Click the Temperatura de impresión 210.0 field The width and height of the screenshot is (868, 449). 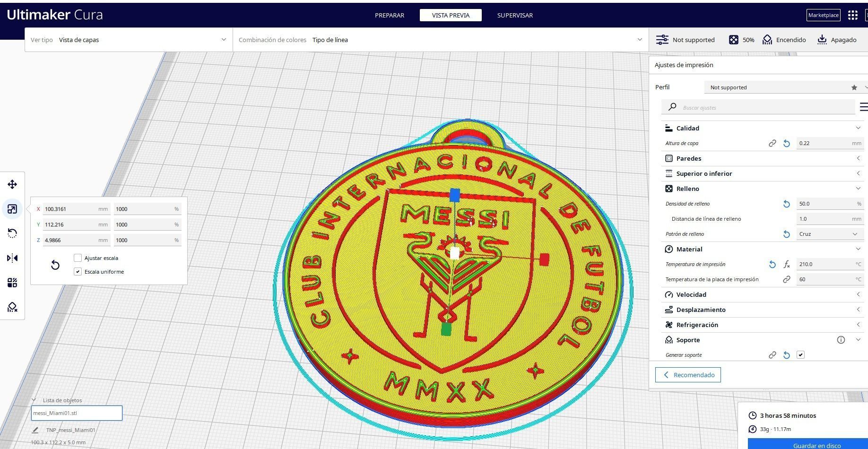click(x=830, y=264)
